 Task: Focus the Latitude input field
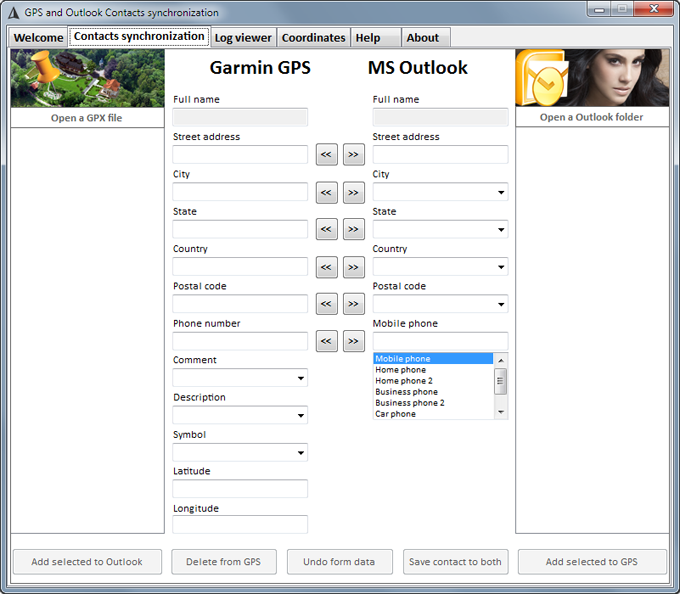tap(240, 489)
